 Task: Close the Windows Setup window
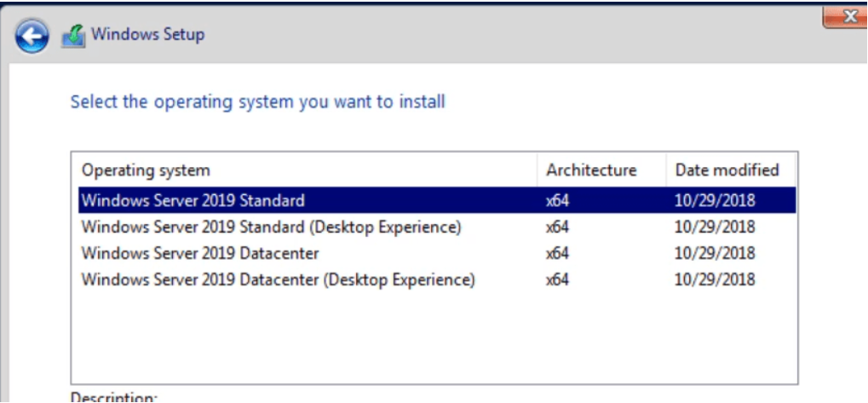(x=844, y=16)
